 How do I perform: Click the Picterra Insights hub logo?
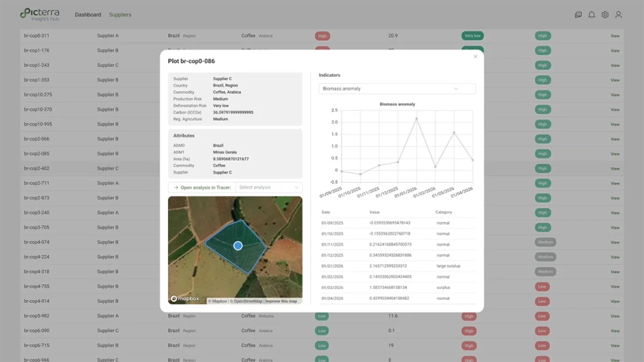[x=40, y=14]
